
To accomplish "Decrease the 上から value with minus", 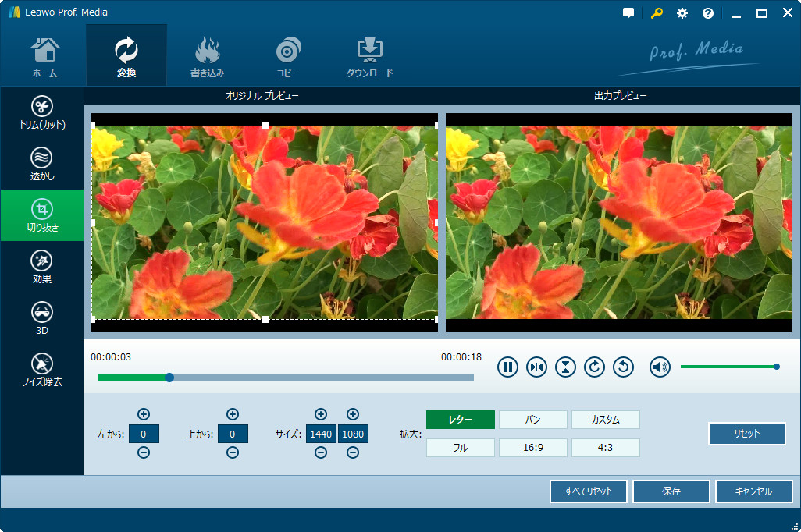I will (233, 452).
